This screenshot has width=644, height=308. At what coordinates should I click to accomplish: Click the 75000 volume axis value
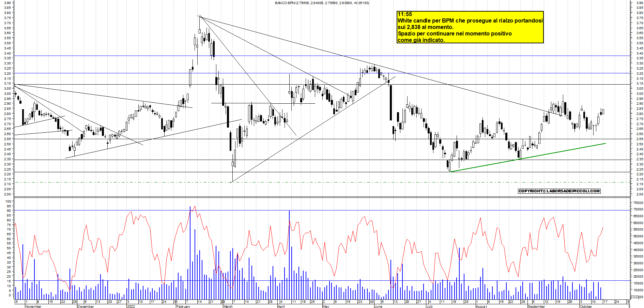638,203
